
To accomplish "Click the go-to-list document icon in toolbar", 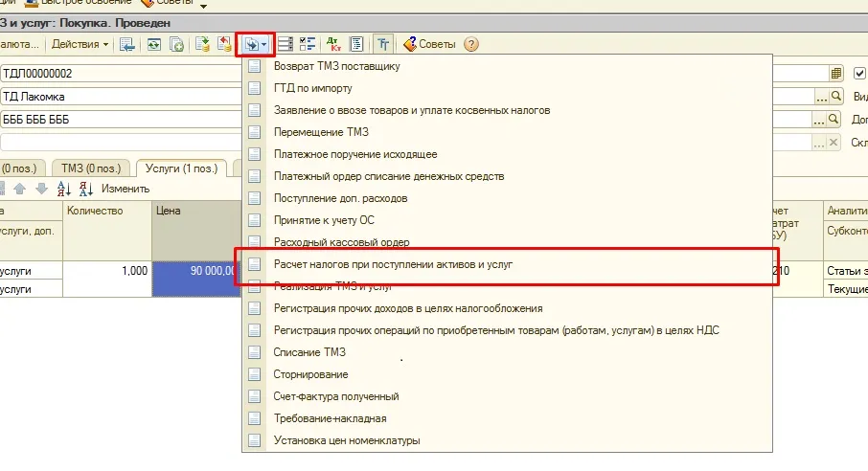I will click(126, 44).
